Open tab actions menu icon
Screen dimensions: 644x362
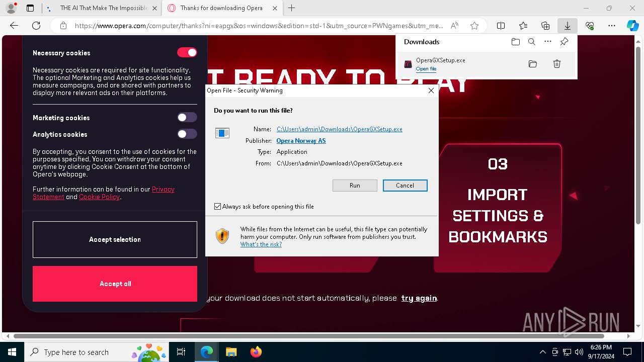[x=30, y=8]
